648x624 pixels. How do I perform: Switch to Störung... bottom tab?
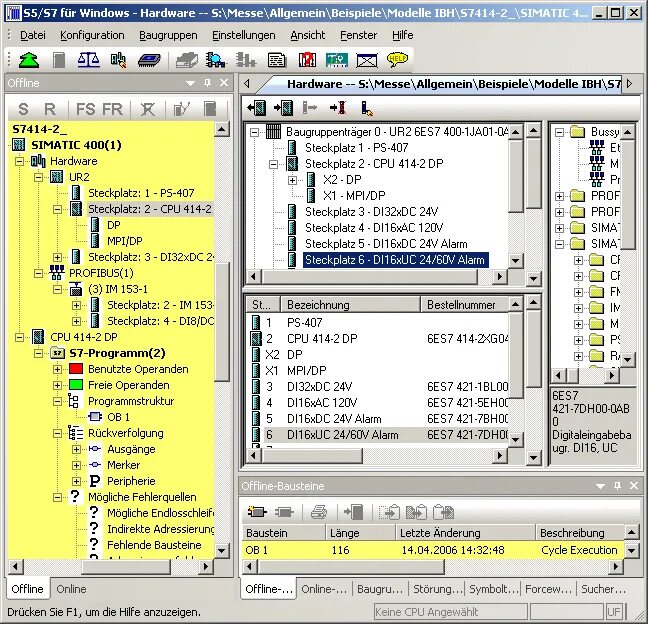437,589
